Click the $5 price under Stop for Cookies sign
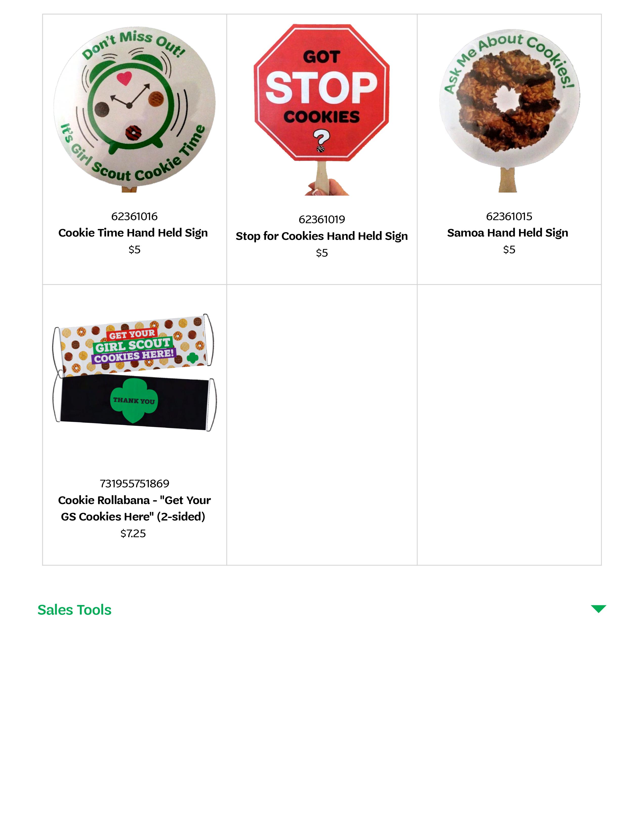644x834 pixels. 322,253
